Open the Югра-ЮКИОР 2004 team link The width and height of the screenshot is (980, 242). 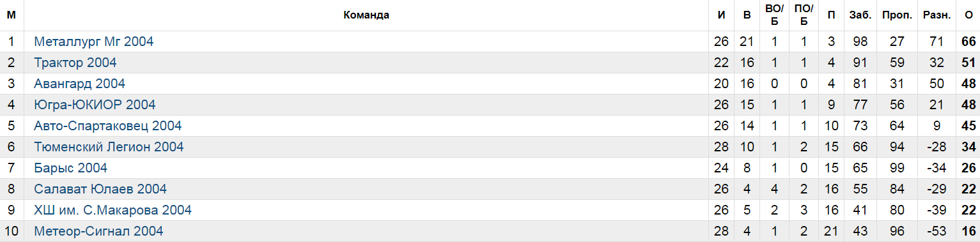point(95,105)
